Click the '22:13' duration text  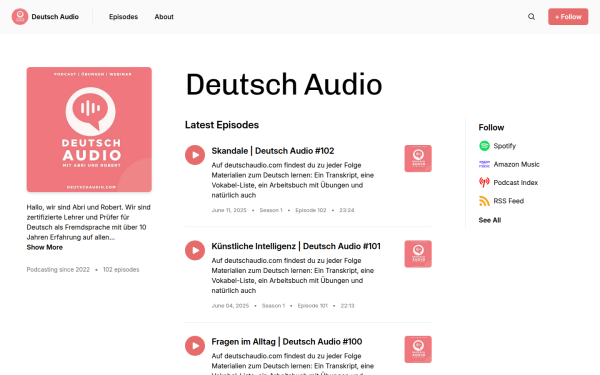click(x=347, y=306)
